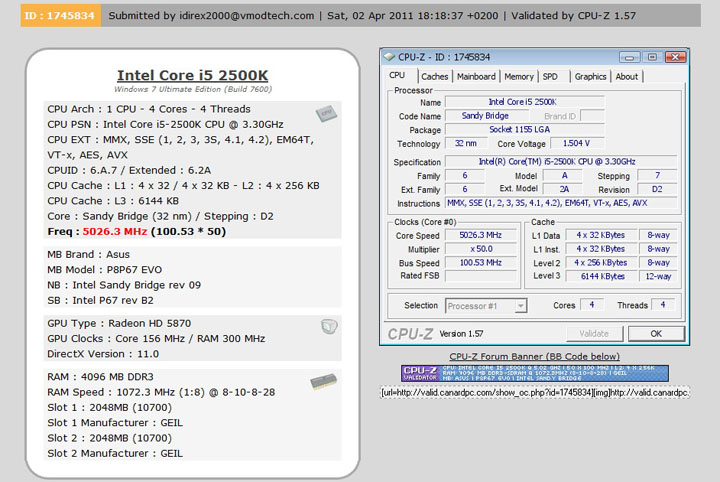The width and height of the screenshot is (720, 482).
Task: Select the CPU tab
Action: 397,75
